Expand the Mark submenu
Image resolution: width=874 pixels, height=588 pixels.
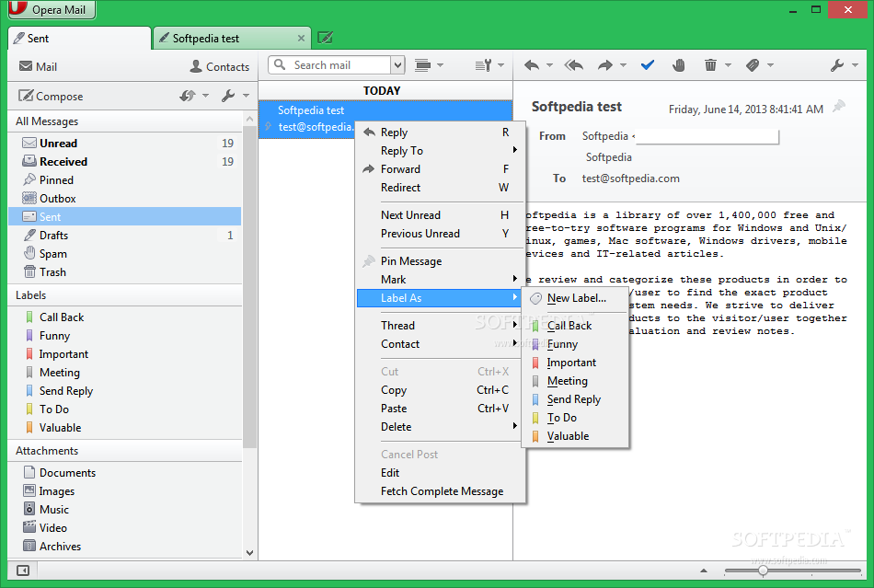point(441,279)
